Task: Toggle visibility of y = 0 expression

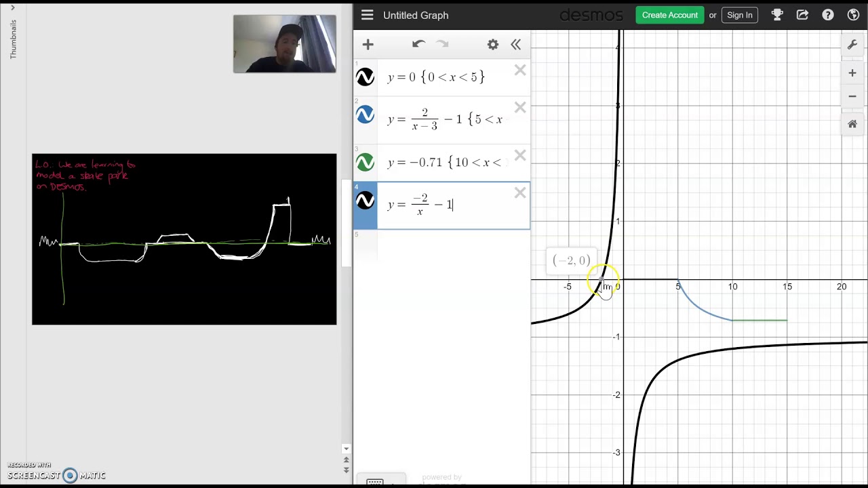Action: [365, 77]
